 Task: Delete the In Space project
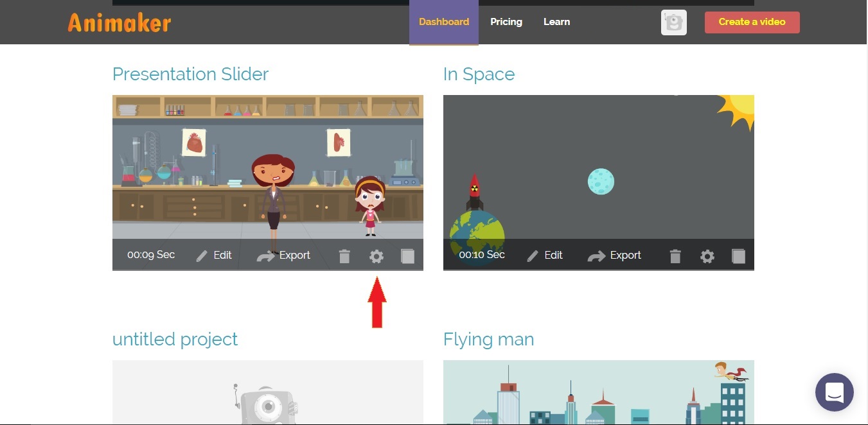(x=675, y=256)
